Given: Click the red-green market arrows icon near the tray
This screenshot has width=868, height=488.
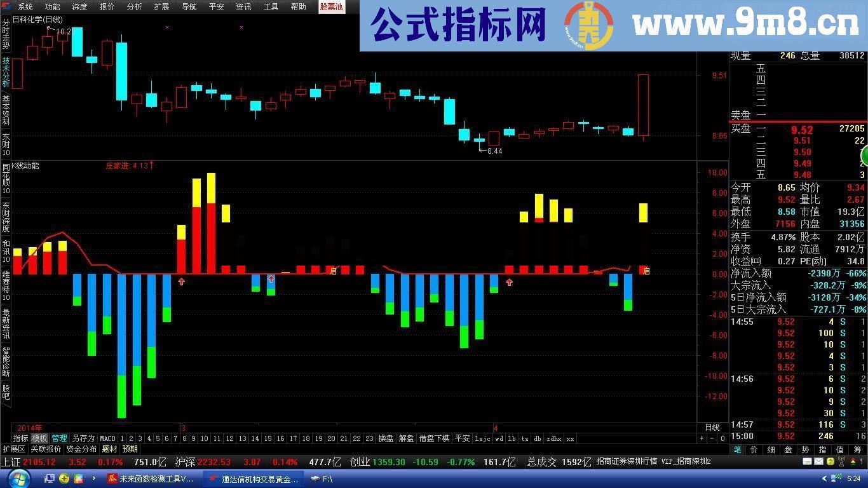Looking at the screenshot, I should (853, 462).
